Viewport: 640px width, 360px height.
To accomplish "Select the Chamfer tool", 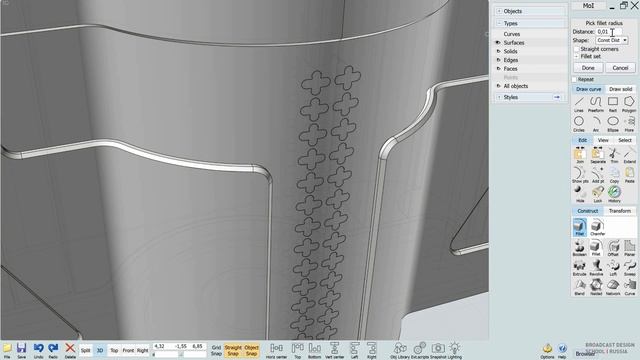I will pyautogui.click(x=597, y=227).
